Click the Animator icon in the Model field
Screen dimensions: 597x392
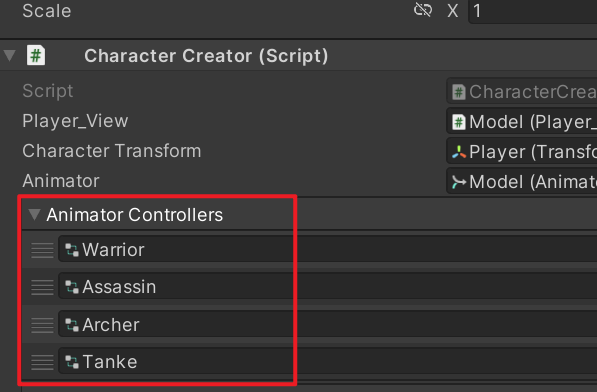pos(459,182)
